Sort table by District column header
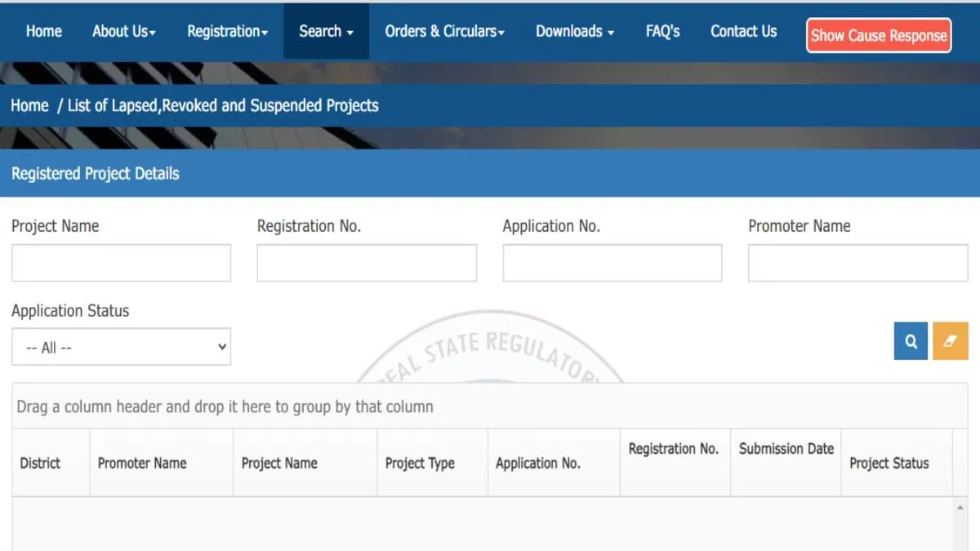Image resolution: width=980 pixels, height=551 pixels. 40,463
